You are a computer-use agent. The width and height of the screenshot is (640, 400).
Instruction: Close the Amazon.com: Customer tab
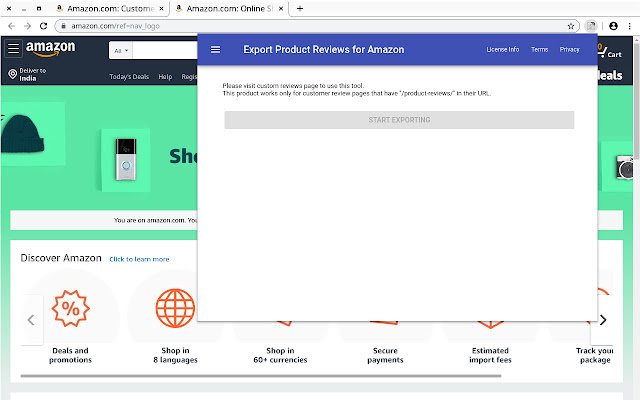pos(162,9)
